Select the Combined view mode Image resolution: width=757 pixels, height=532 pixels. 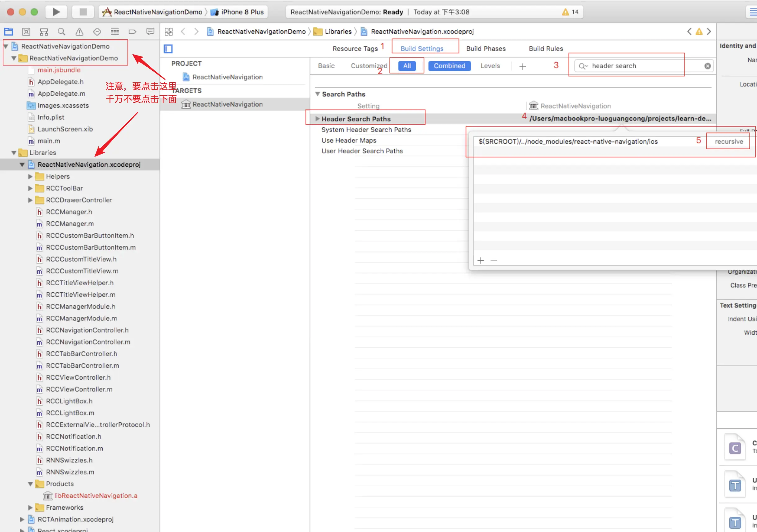pos(449,65)
